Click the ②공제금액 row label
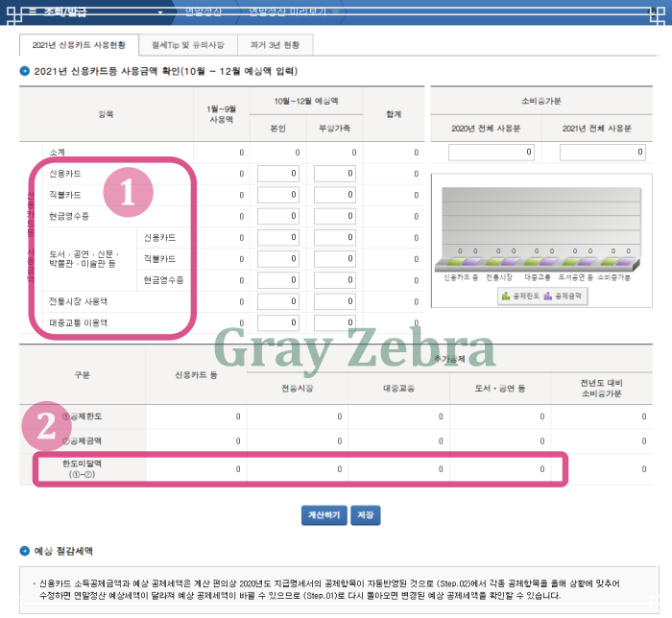 coord(83,440)
